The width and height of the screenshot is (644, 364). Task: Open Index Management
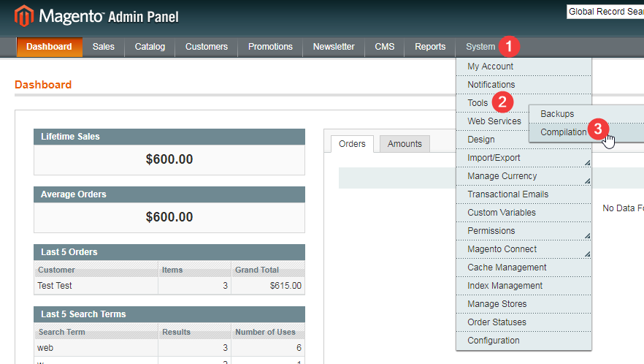(x=524, y=286)
